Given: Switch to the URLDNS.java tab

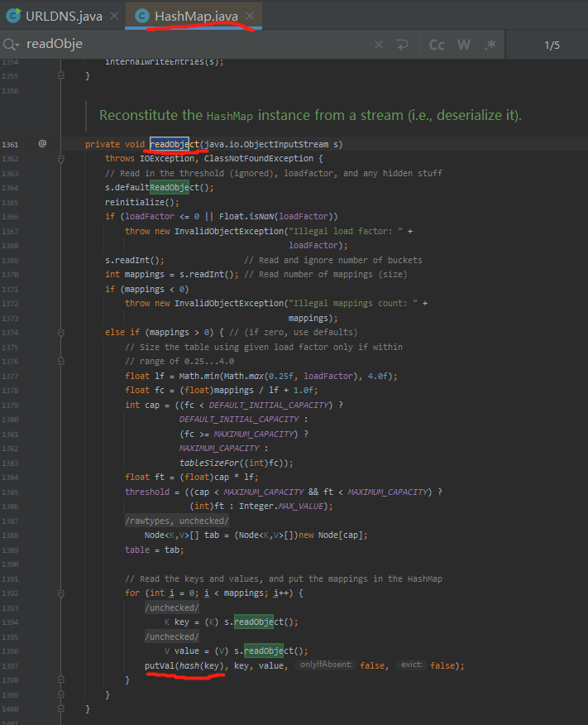Looking at the screenshot, I should point(64,17).
